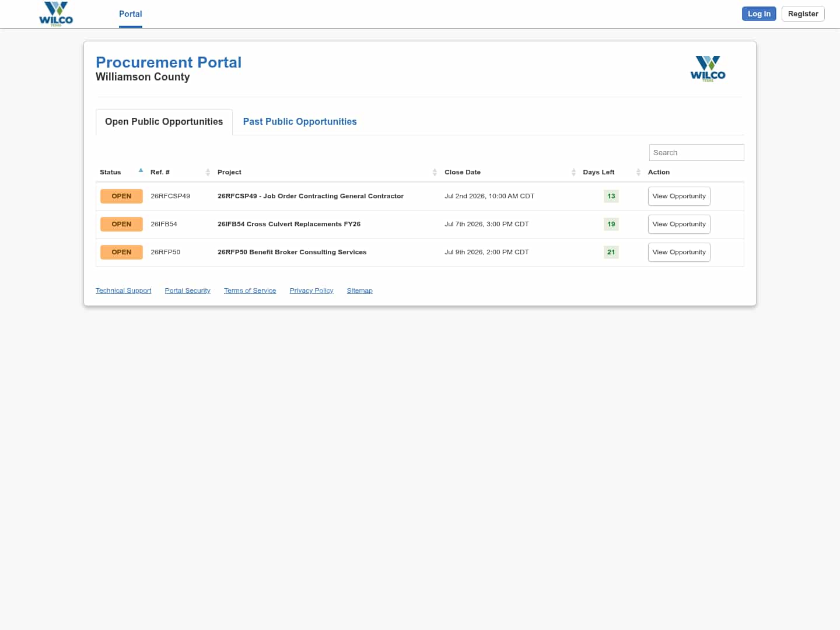Open the Technical Support link

124,290
